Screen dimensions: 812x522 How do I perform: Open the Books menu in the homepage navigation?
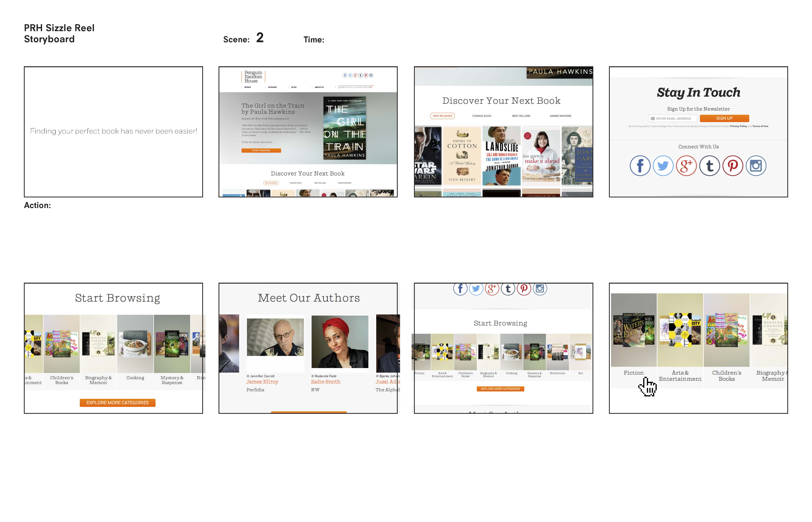click(x=248, y=87)
